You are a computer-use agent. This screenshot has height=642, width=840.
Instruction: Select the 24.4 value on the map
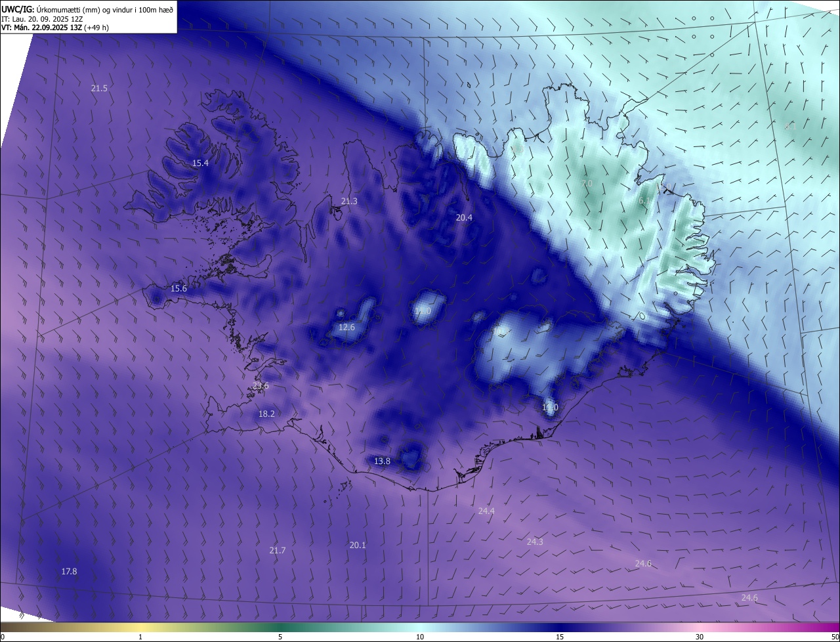(x=486, y=511)
